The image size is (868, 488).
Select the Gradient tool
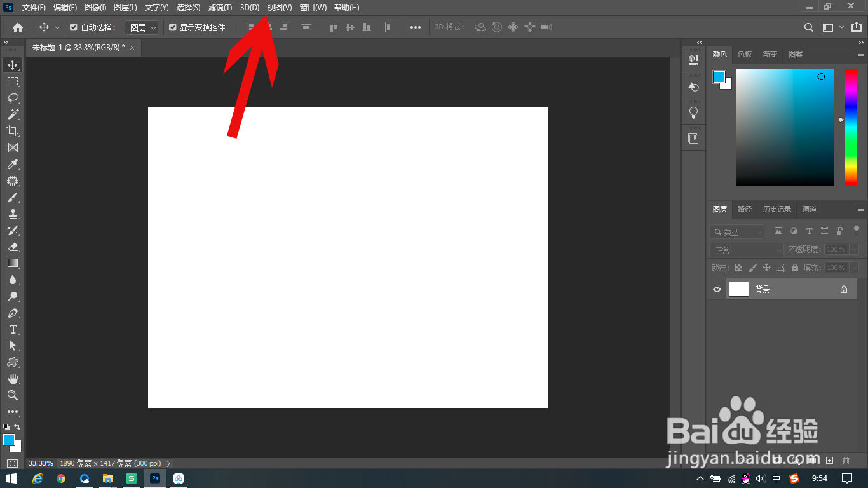pos(13,263)
